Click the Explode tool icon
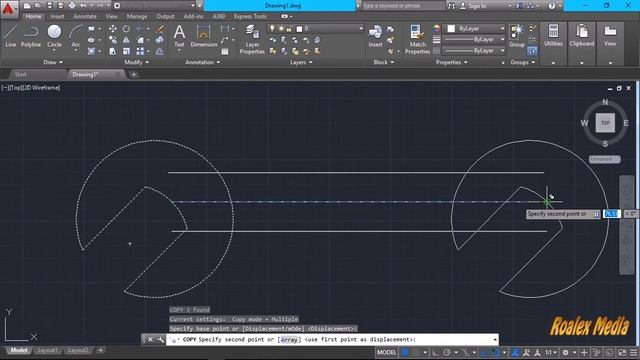 coord(160,40)
